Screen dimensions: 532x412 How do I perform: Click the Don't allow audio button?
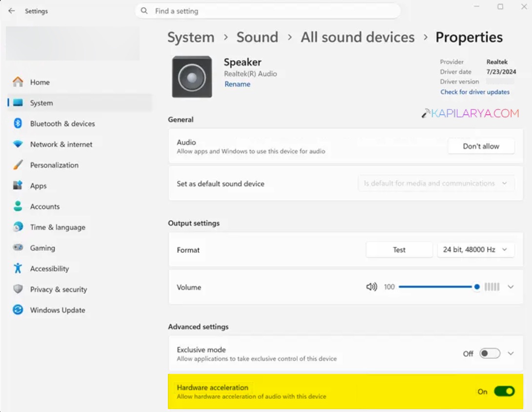click(481, 146)
